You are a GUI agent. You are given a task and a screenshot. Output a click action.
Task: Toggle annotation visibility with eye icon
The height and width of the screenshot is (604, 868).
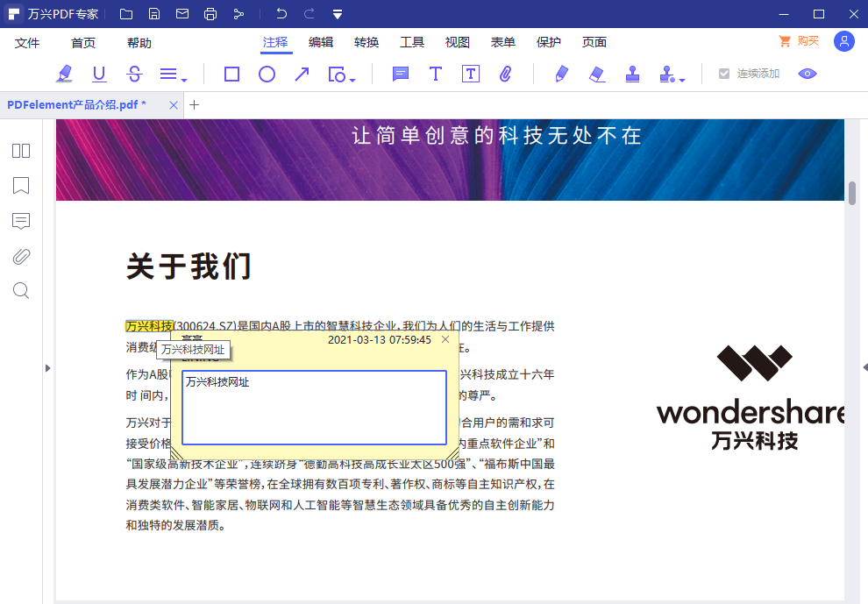click(807, 74)
